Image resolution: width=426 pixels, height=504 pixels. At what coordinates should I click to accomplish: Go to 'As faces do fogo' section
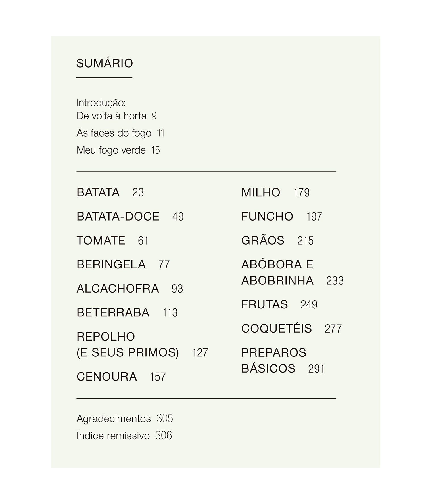[x=114, y=133]
